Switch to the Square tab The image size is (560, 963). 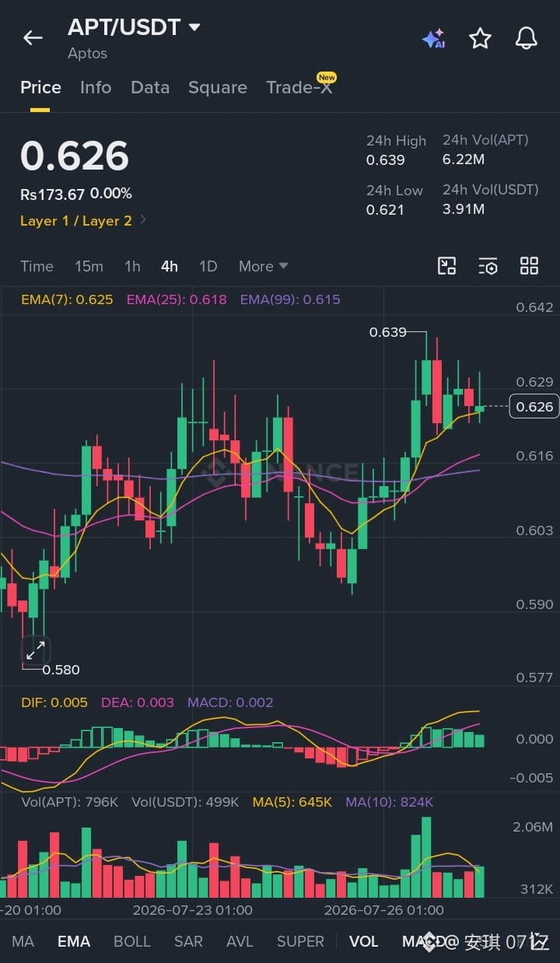(218, 88)
